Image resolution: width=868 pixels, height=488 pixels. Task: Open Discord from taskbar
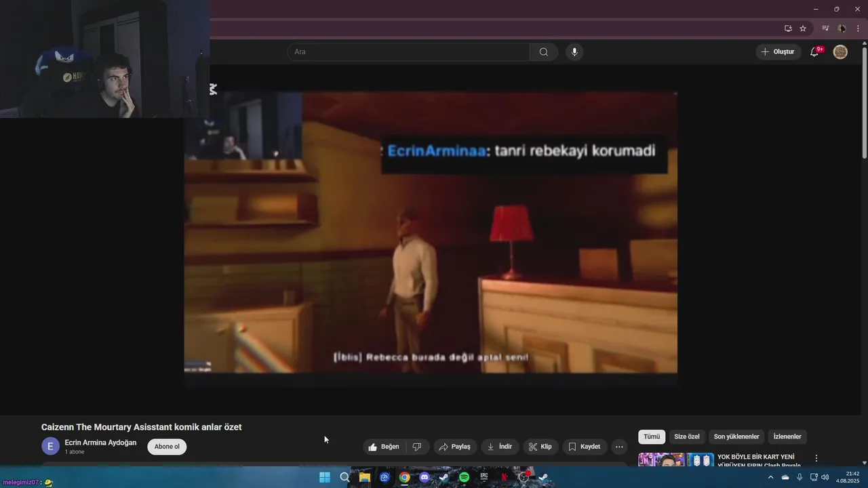click(425, 477)
